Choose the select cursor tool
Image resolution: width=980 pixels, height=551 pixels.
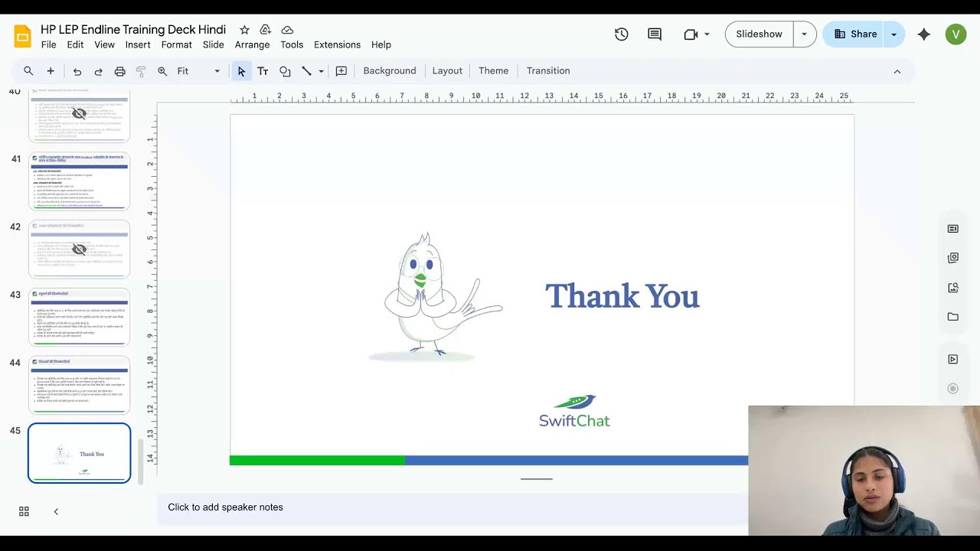[241, 71]
